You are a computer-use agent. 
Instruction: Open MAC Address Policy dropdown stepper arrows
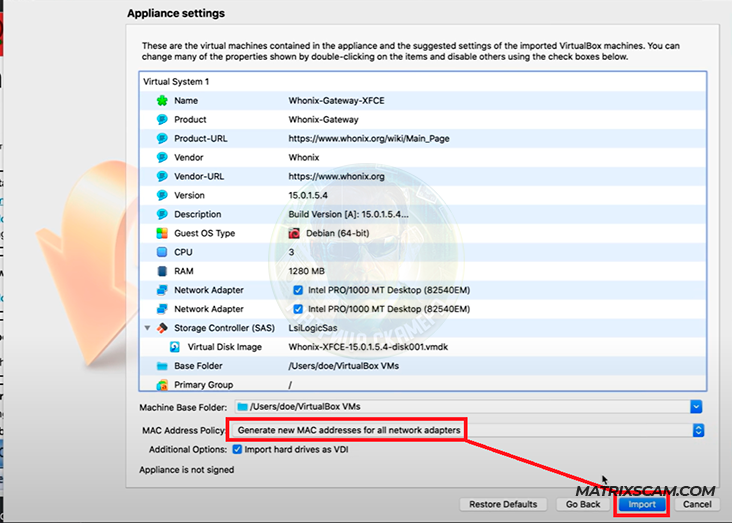[698, 430]
